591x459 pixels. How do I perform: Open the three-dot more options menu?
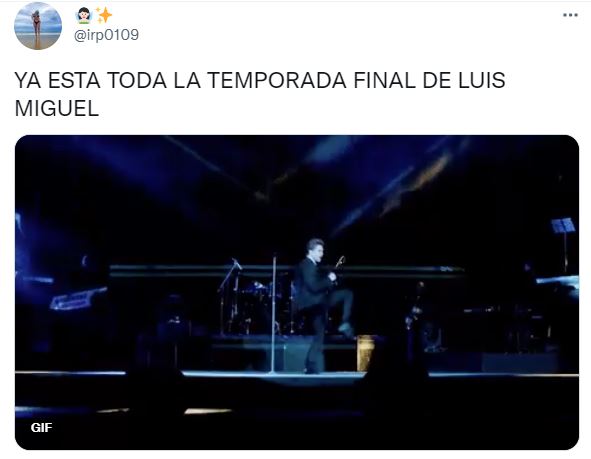pos(570,15)
